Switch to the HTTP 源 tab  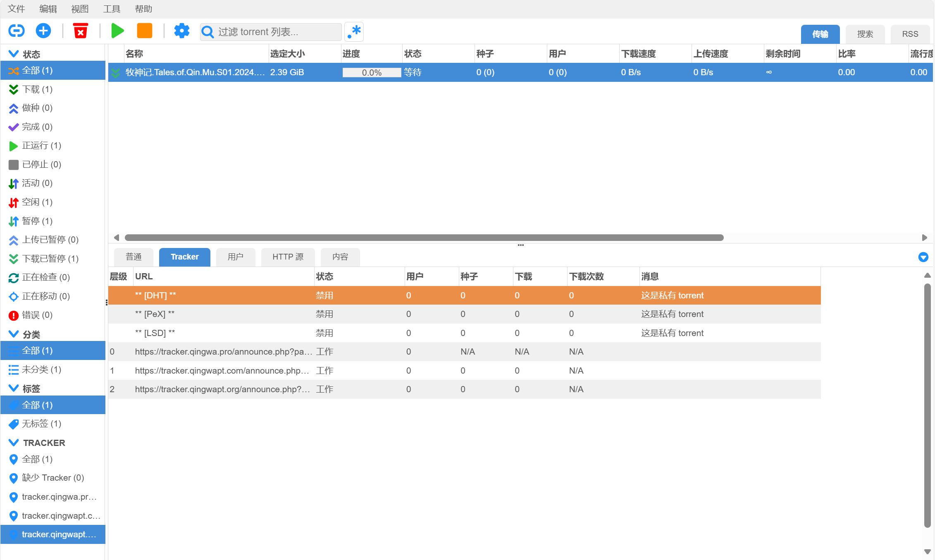[x=288, y=257]
